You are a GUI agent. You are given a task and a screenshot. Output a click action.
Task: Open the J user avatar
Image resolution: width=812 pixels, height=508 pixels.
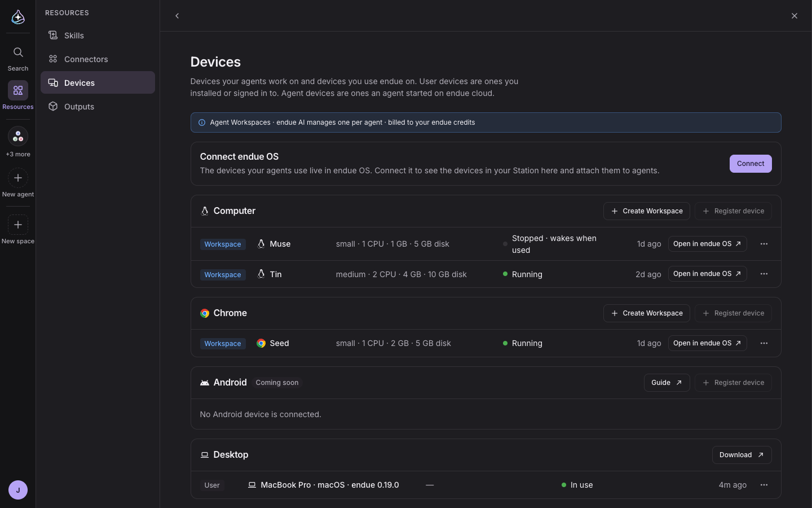(x=18, y=490)
